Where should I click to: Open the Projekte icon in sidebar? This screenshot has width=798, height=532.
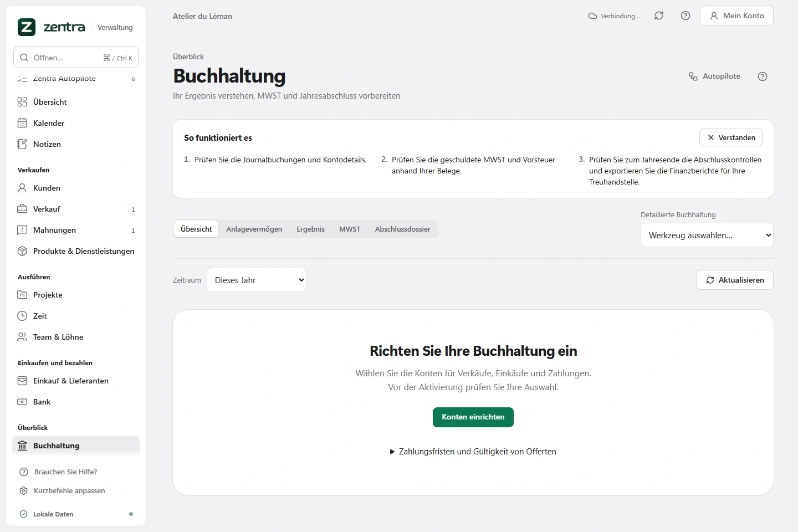[22, 295]
